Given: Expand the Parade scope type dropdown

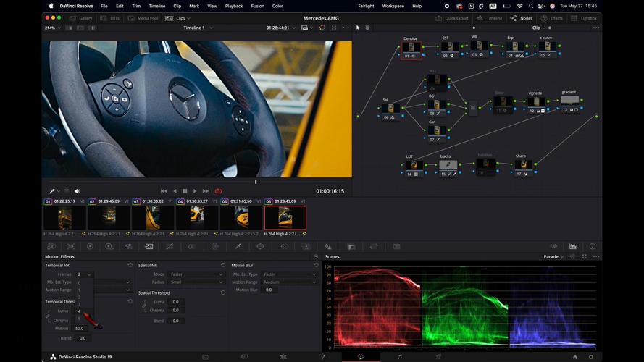Looking at the screenshot, I should click(x=553, y=256).
